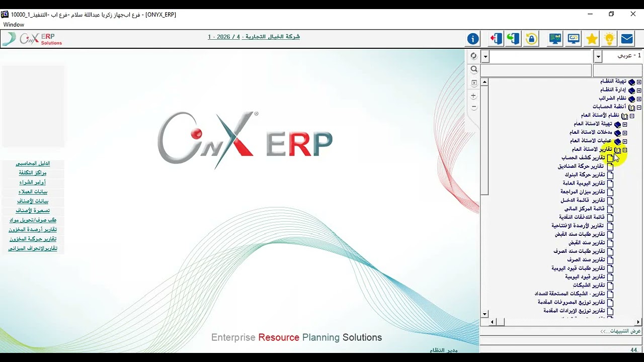
Task: Open الدليل المحاسبي shortcut link
Action: [x=33, y=163]
